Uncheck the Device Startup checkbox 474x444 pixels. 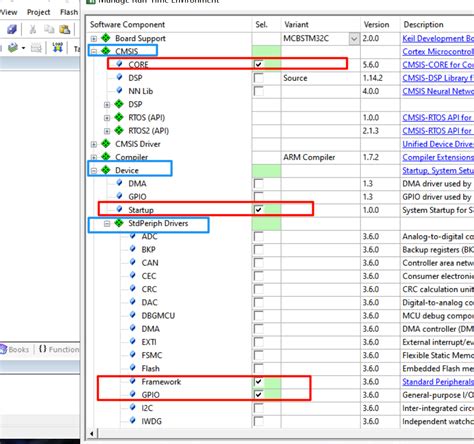pos(258,210)
